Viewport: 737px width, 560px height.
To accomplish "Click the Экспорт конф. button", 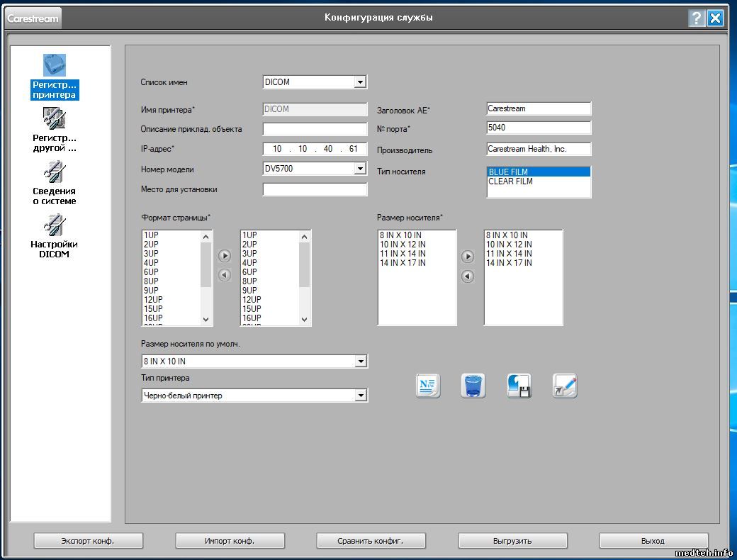I will tap(88, 541).
